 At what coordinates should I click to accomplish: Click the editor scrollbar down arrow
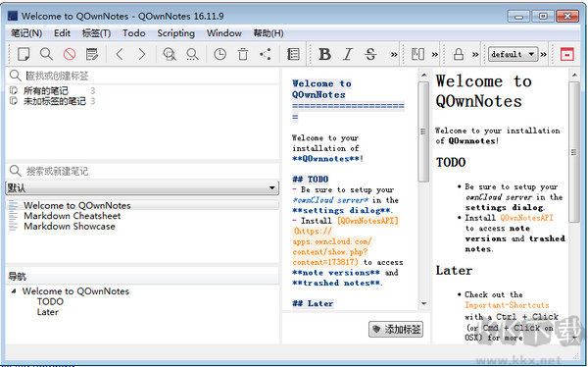pos(423,303)
